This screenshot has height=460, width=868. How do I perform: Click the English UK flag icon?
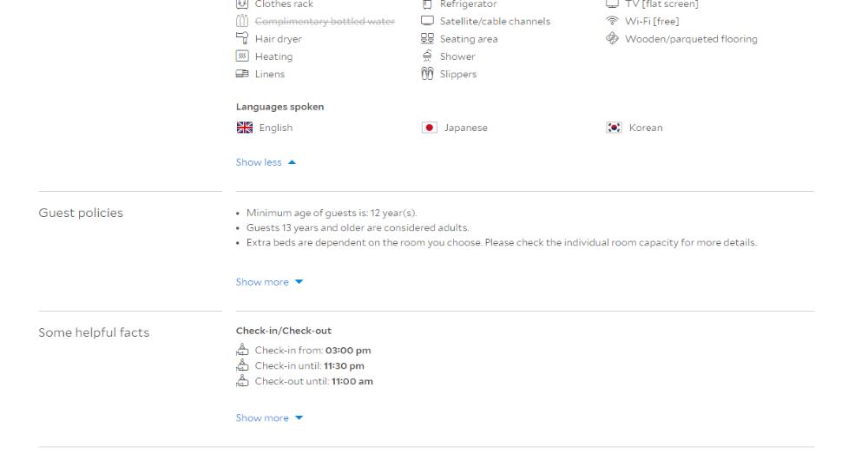(x=244, y=128)
